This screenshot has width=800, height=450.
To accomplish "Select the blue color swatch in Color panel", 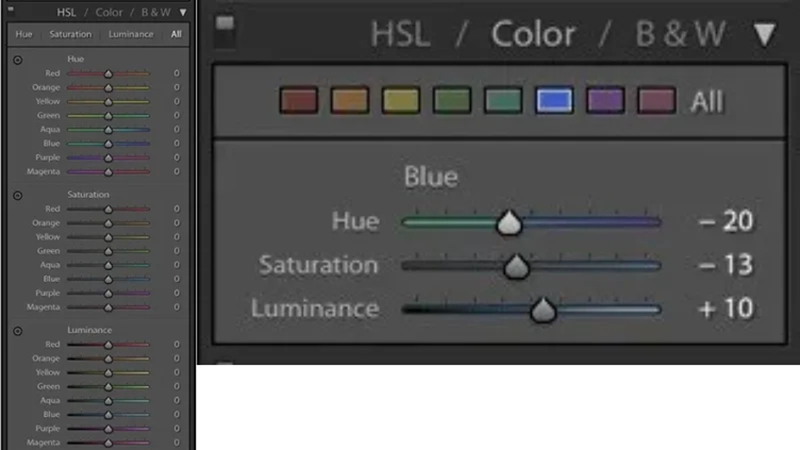I will click(554, 100).
